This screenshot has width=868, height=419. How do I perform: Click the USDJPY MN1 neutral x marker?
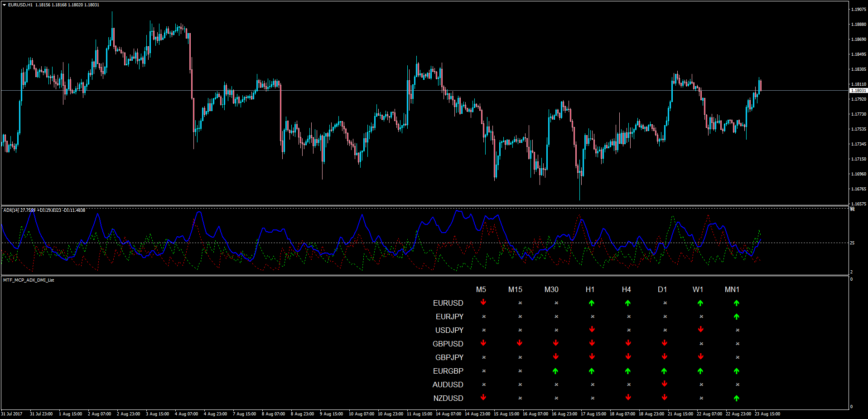(x=738, y=330)
